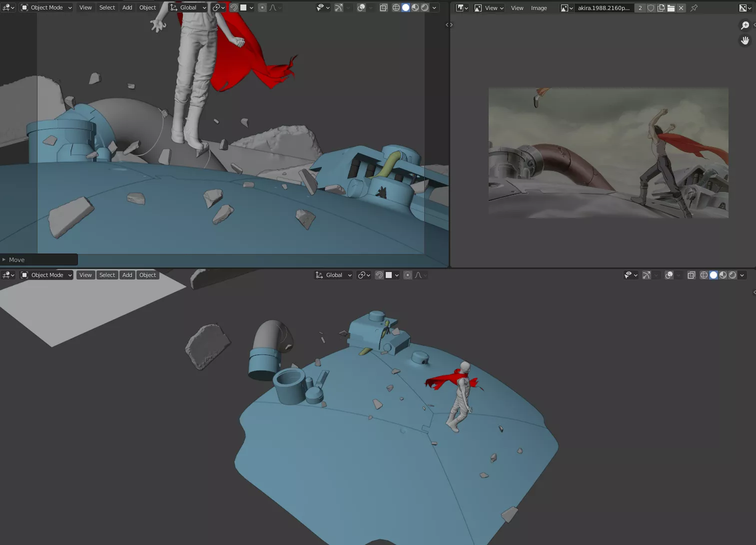The image size is (756, 545).
Task: Click the Select button in bottom viewport
Action: [x=107, y=275]
